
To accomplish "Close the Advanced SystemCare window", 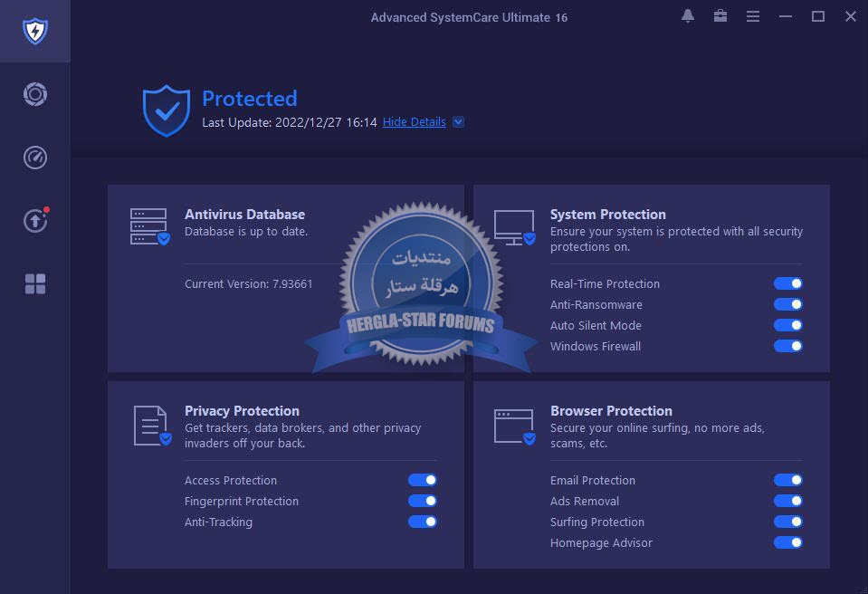I will point(851,16).
